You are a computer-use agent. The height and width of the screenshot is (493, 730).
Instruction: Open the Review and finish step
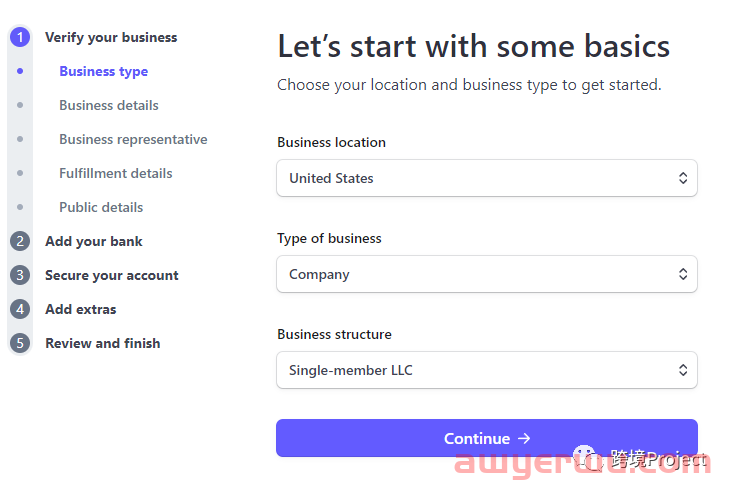point(102,343)
